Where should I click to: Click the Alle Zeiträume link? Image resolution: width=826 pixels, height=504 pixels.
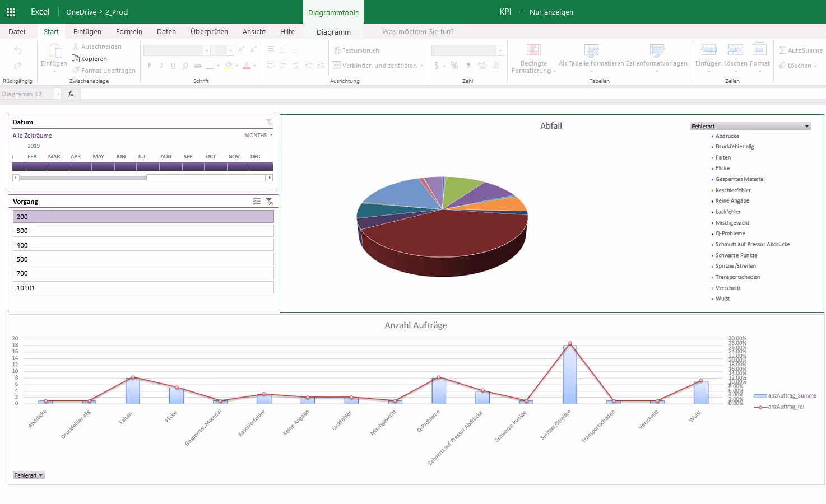coord(32,136)
